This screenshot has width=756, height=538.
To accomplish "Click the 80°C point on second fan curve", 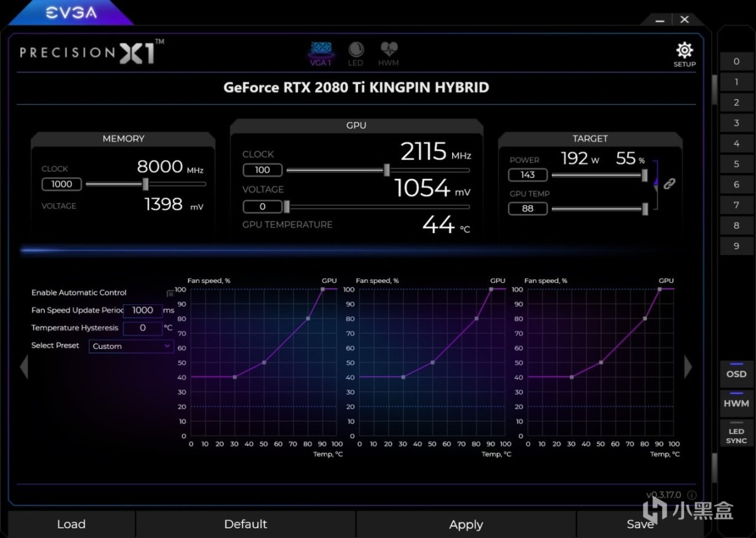I will coord(476,318).
